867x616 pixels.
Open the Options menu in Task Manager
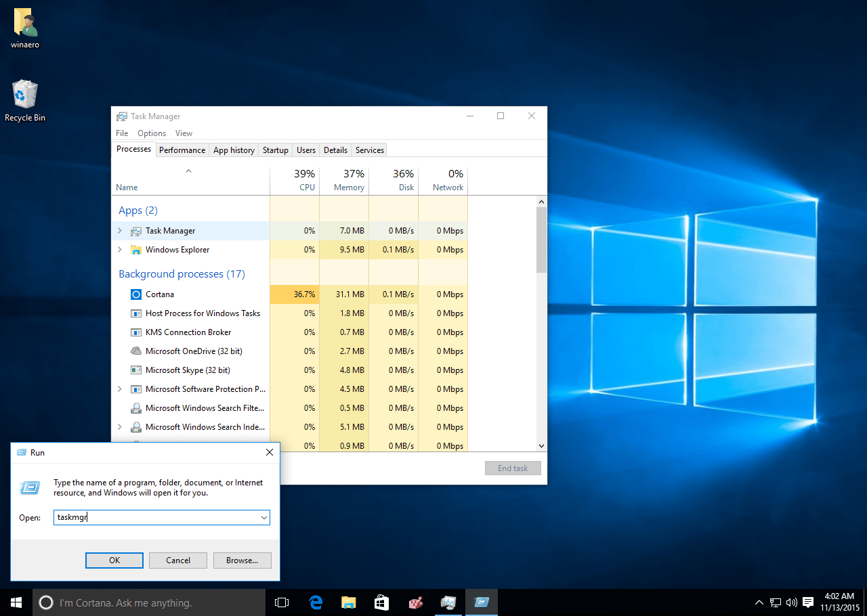coord(151,133)
